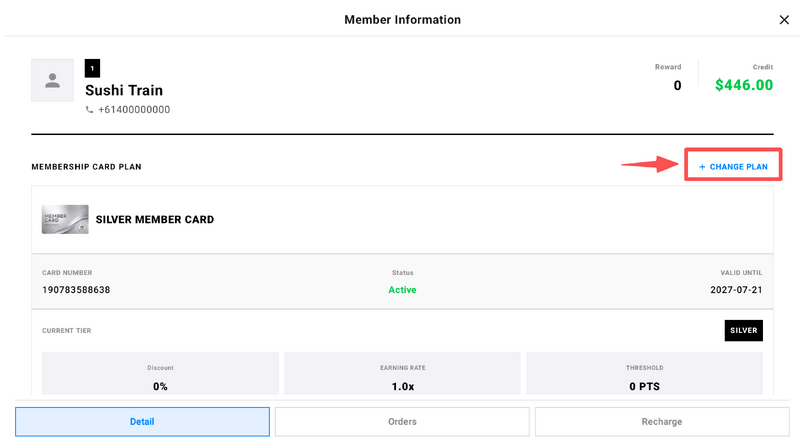Click the member avatar placeholder icon
800x444 pixels.
point(53,80)
